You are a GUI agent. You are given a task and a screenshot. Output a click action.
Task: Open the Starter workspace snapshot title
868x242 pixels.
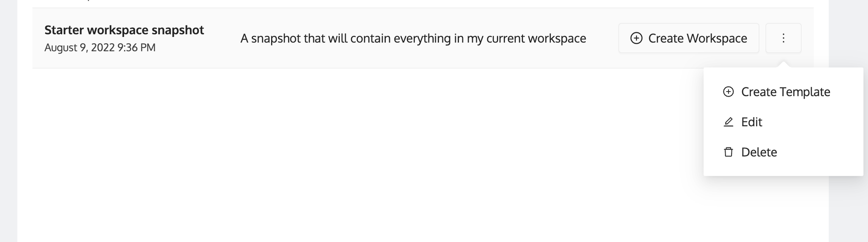tap(124, 30)
